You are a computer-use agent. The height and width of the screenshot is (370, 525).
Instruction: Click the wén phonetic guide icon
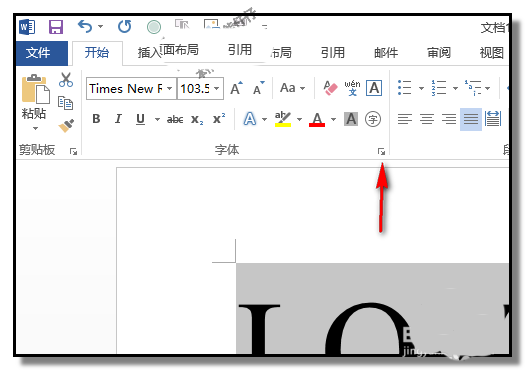pos(352,88)
